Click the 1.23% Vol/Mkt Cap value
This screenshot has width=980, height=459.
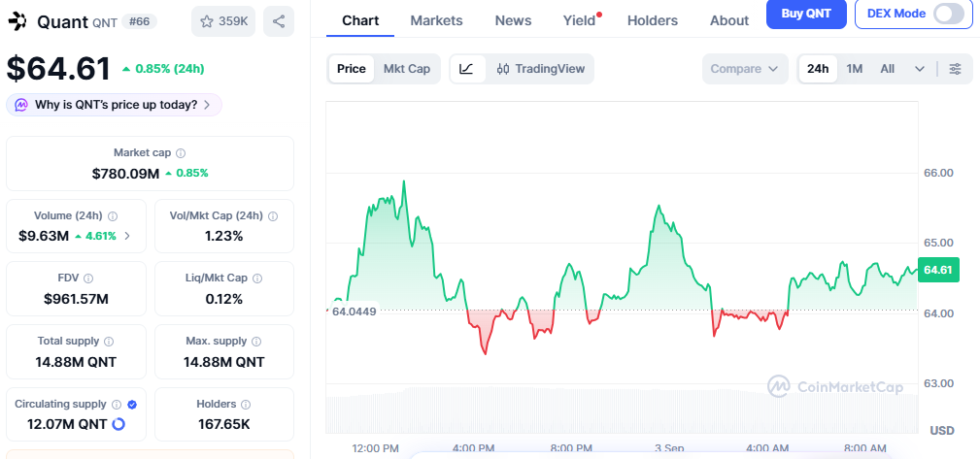click(223, 236)
